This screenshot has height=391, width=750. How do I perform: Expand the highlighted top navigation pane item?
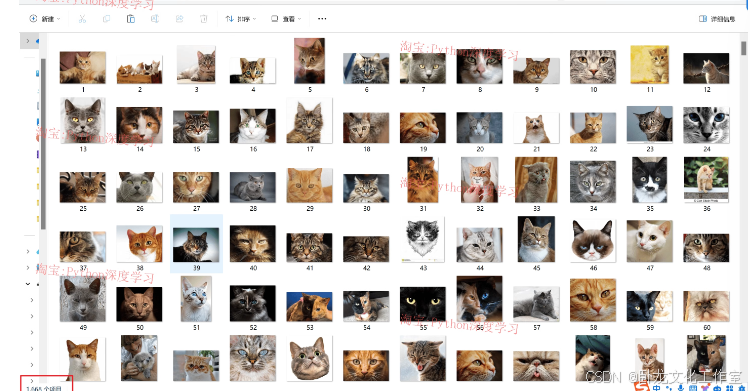28,41
